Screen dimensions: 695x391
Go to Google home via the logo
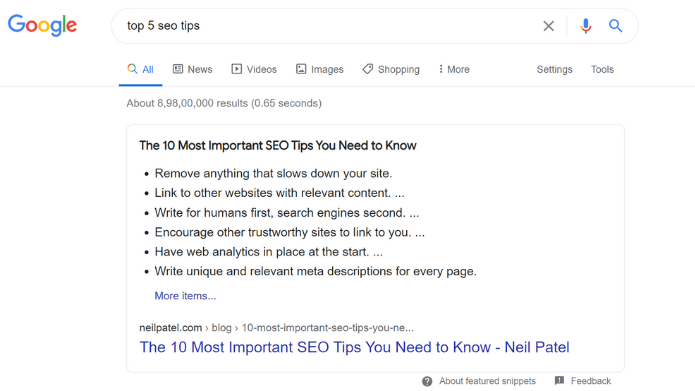click(x=43, y=25)
